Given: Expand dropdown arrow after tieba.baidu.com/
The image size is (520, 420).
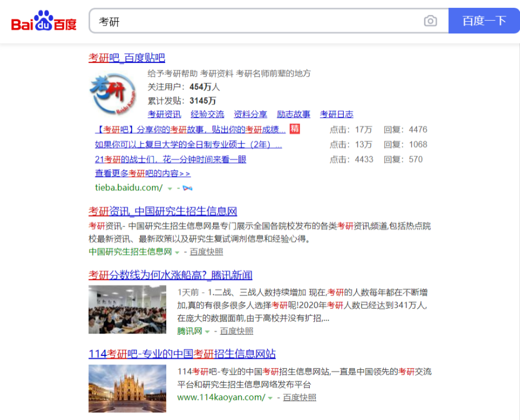Looking at the screenshot, I should click(170, 189).
